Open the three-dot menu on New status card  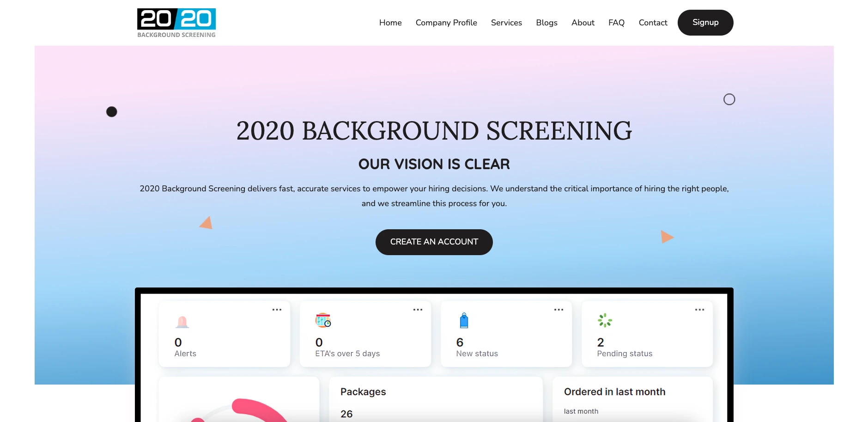click(x=558, y=310)
